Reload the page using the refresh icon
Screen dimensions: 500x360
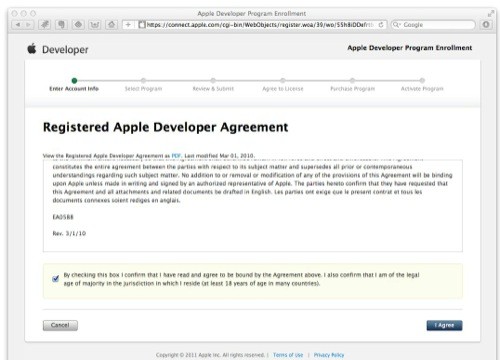coord(381,25)
